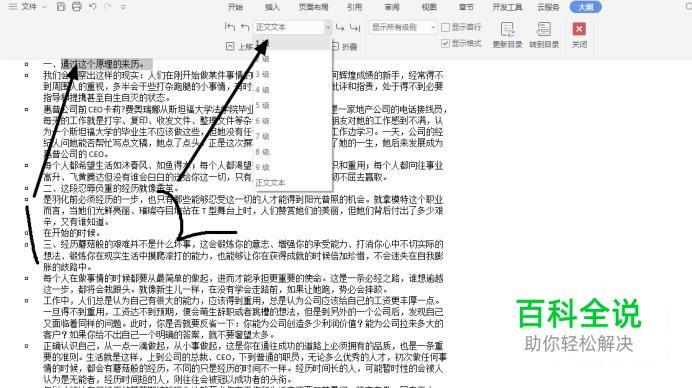
Task: Switch to the 云服务 tab
Action: tap(548, 7)
